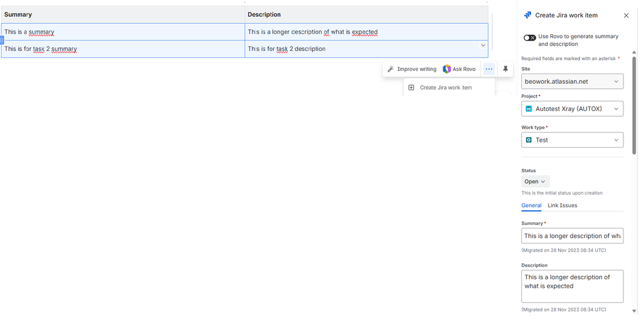Click the Ask Rovo hexagon icon
The height and width of the screenshot is (334, 644).
[447, 69]
